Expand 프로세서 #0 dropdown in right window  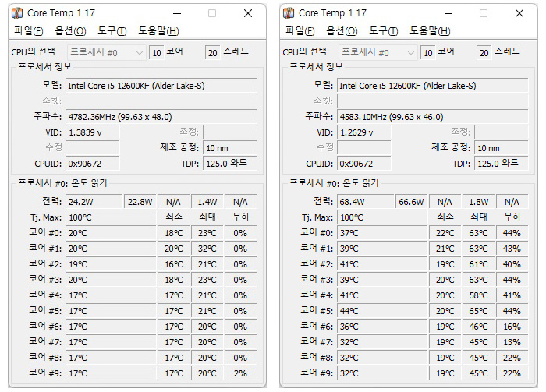click(378, 53)
